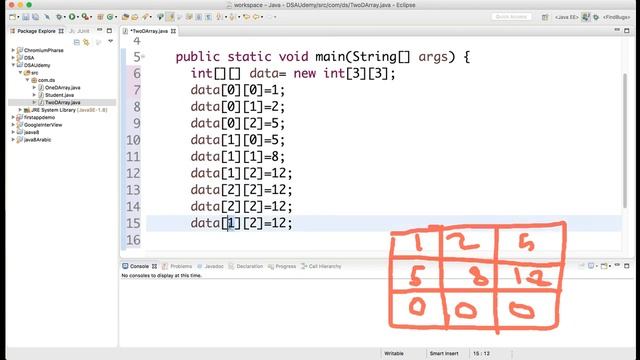Select the javaBArabic project
This screenshot has width=640, height=360.
pos(34,140)
